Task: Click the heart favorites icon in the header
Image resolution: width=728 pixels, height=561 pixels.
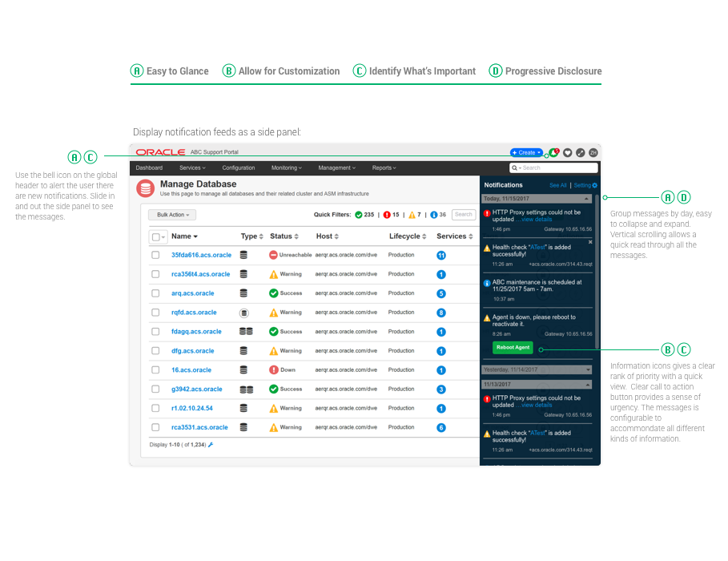Action: coord(567,152)
